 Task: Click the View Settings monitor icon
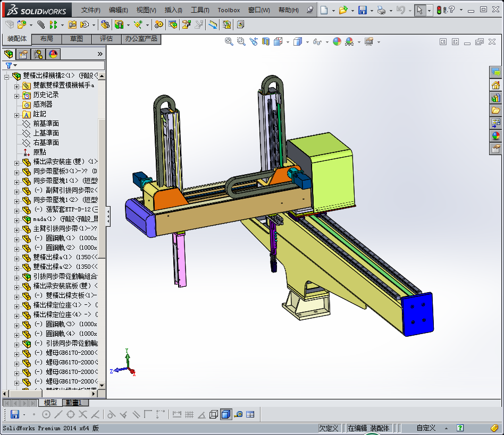point(369,41)
